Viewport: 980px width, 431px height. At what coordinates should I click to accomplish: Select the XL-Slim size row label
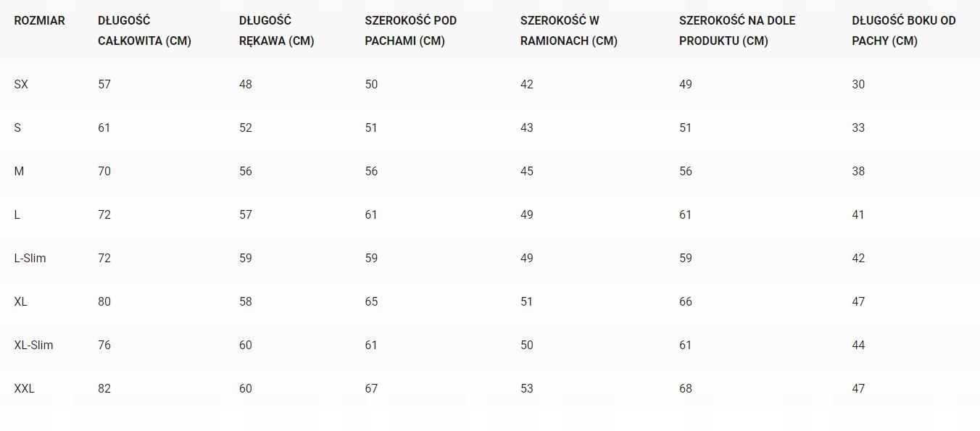pos(33,346)
